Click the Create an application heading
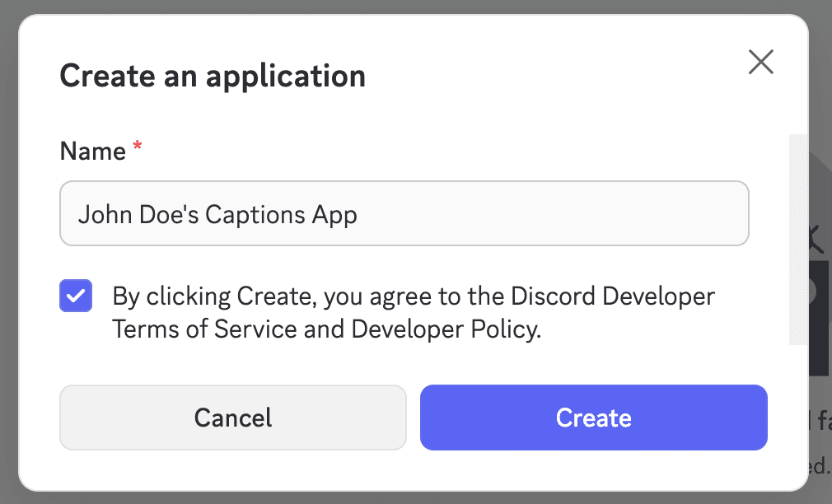Screen dimensions: 832x504 (x=212, y=76)
